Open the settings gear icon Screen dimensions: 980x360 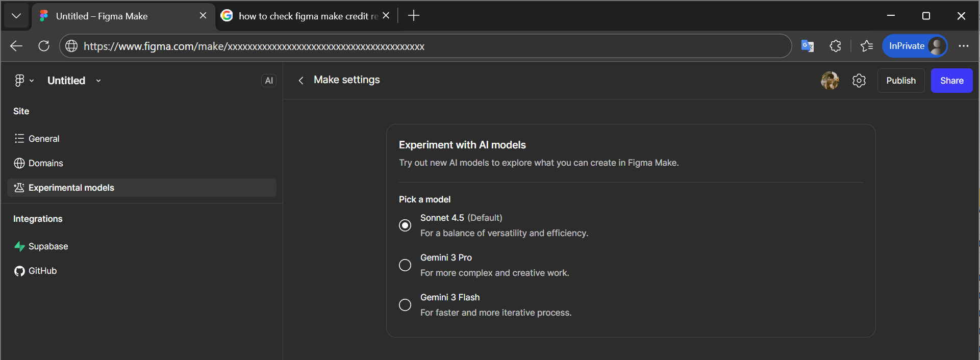coord(859,81)
